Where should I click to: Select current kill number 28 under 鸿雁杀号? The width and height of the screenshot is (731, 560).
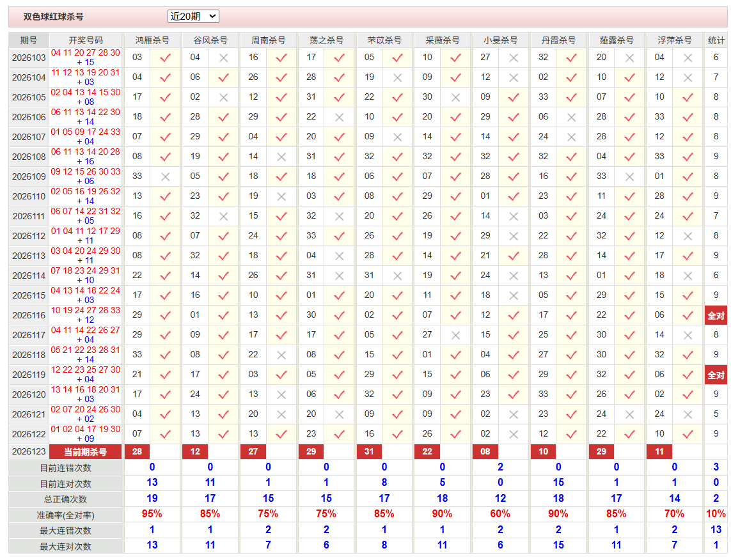(x=137, y=451)
